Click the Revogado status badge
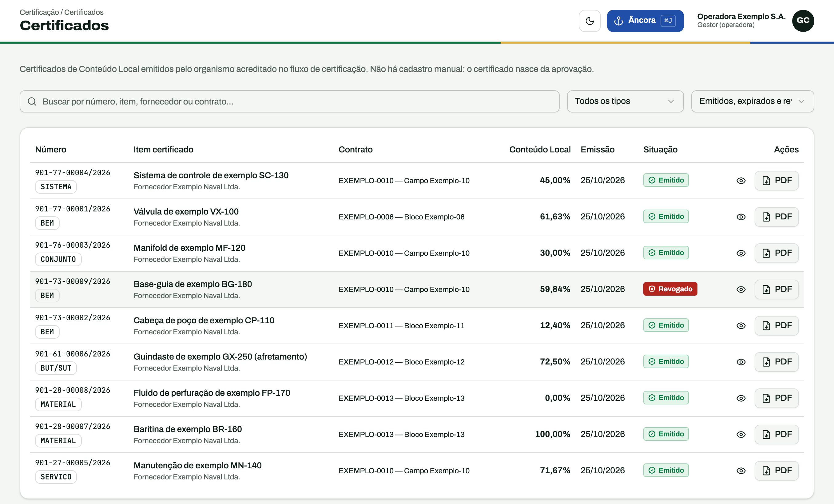 pyautogui.click(x=670, y=289)
